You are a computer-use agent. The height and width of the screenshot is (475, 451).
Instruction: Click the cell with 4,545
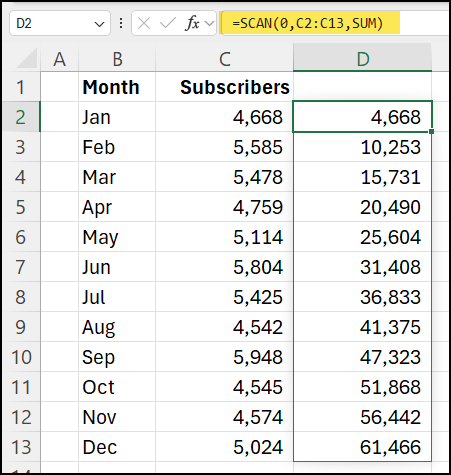point(224,387)
